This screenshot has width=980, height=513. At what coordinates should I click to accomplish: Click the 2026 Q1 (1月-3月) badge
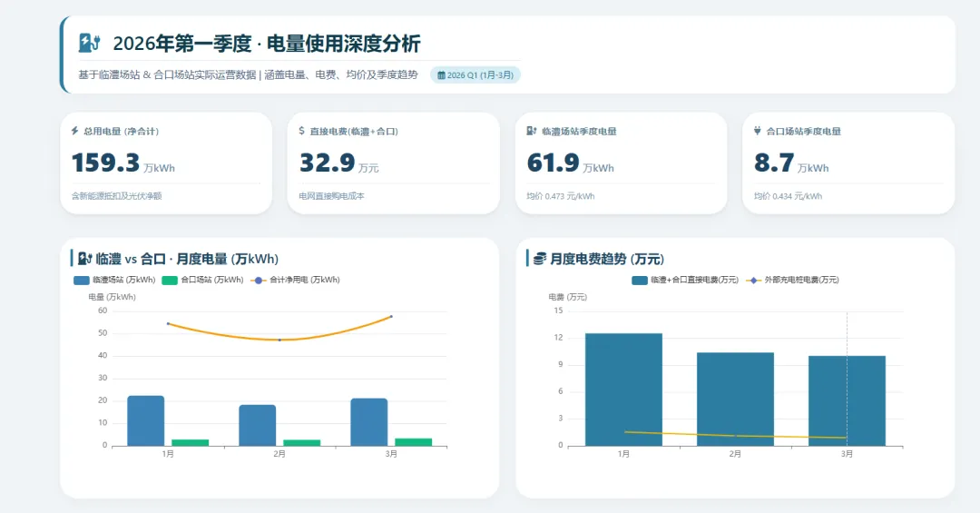pyautogui.click(x=475, y=75)
